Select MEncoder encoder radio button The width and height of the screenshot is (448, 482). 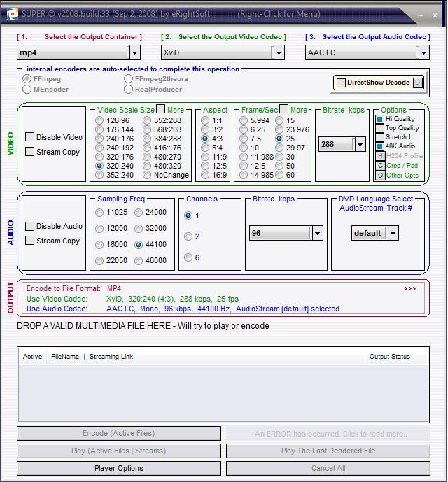pos(27,89)
